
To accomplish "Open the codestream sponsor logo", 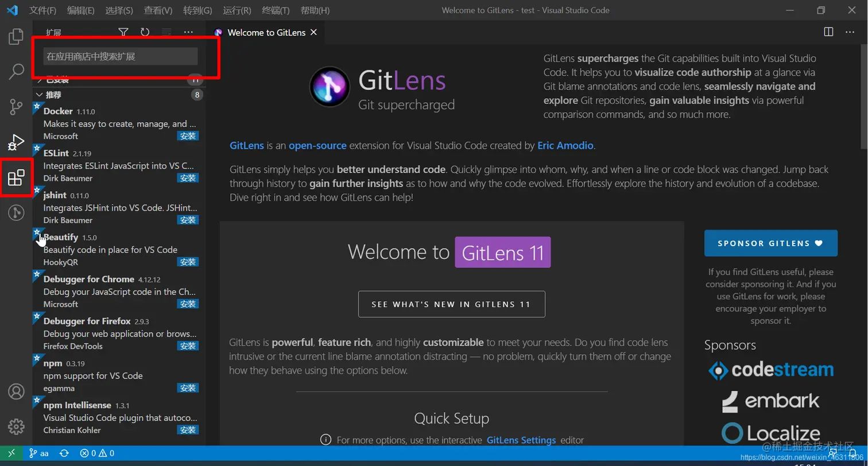I will point(770,370).
